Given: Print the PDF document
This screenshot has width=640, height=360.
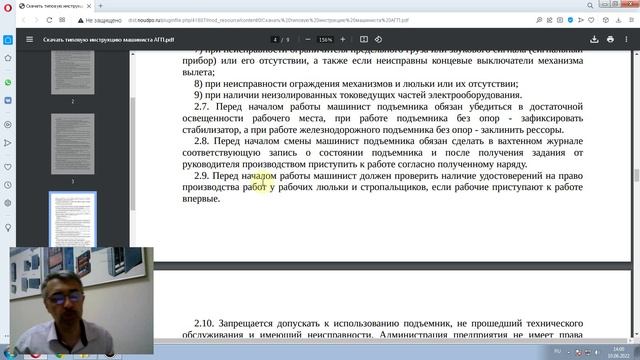Looking at the screenshot, I should (x=610, y=40).
